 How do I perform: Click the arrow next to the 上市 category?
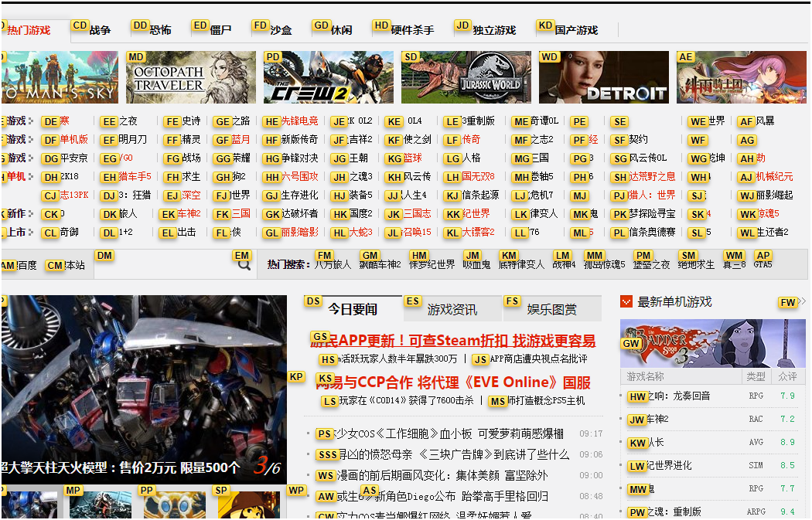tap(31, 233)
